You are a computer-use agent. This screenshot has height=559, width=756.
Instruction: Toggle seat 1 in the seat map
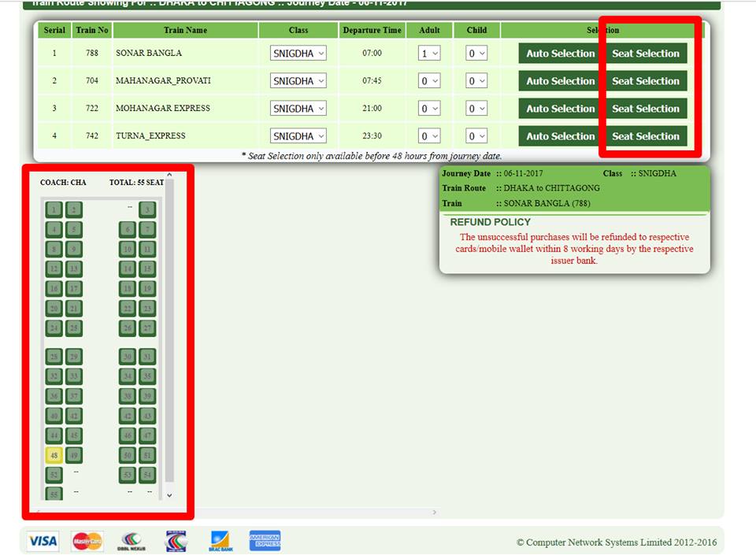[54, 209]
